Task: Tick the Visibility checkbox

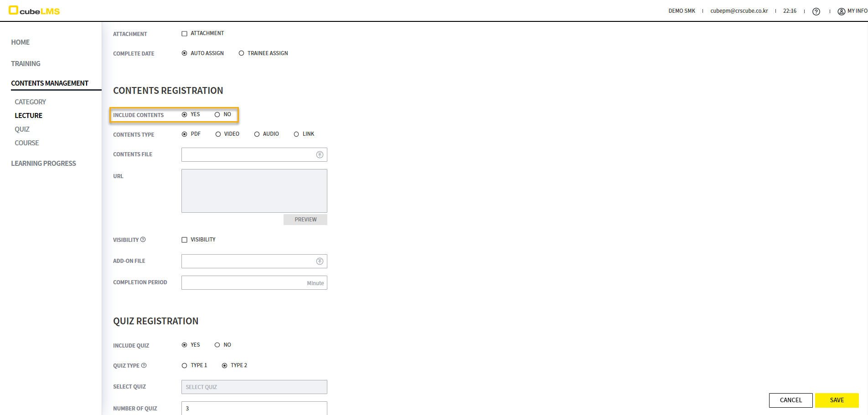Action: (185, 240)
